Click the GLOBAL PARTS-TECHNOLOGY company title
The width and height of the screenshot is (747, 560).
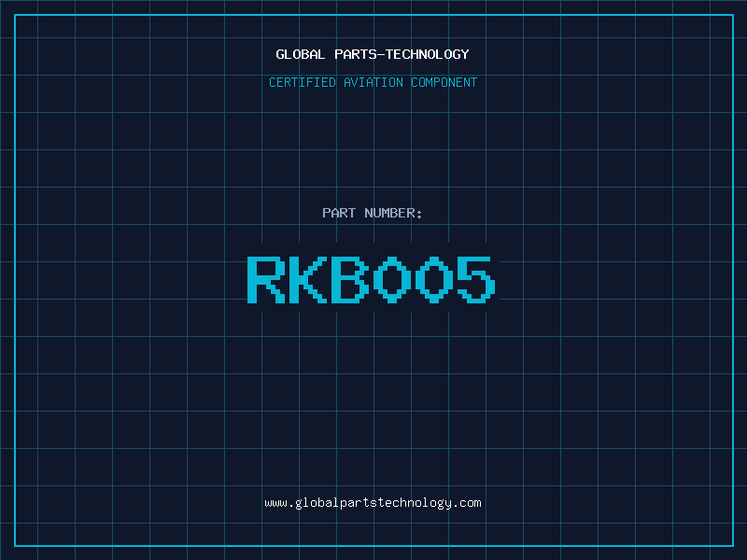coord(373,54)
